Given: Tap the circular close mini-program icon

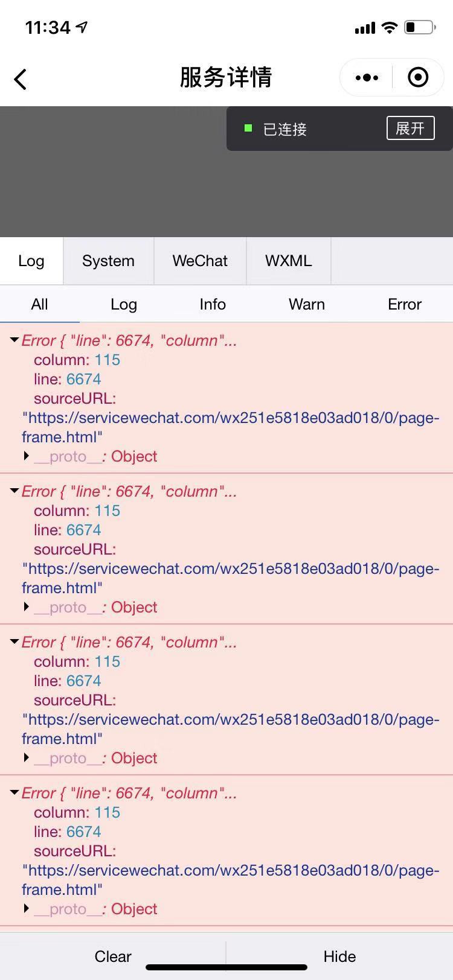Looking at the screenshot, I should [418, 77].
